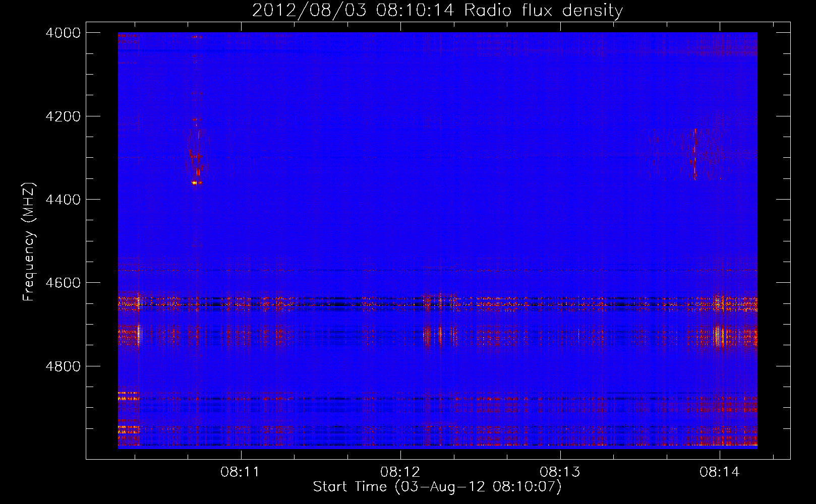Screen dimensions: 816x504
Task: Click the 4400 frequency tick label
Action: coord(63,200)
